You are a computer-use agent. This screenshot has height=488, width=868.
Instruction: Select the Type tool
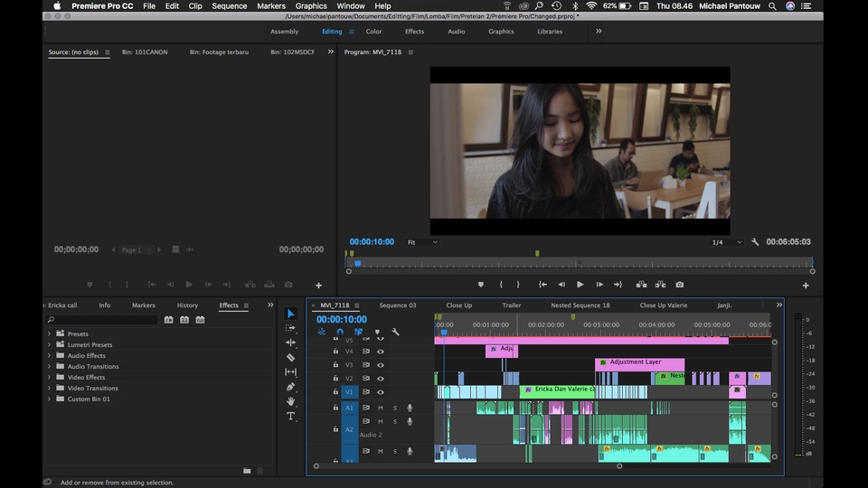coord(290,417)
